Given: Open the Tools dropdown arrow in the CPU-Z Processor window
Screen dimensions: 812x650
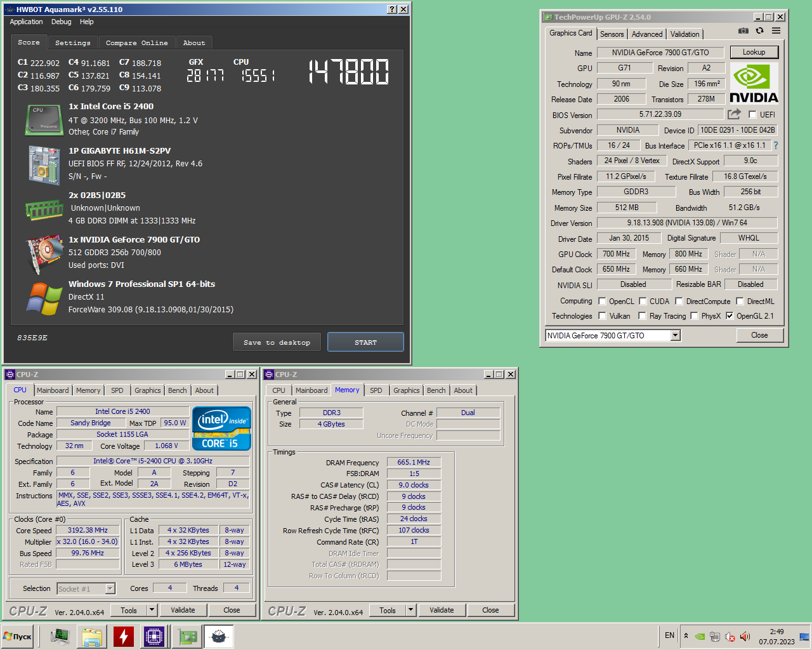Looking at the screenshot, I should [x=152, y=610].
